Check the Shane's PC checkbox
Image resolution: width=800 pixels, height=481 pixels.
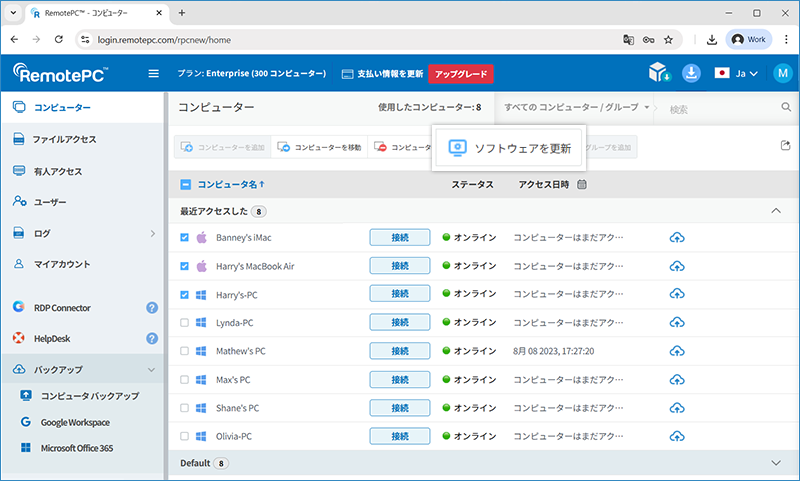click(x=184, y=408)
